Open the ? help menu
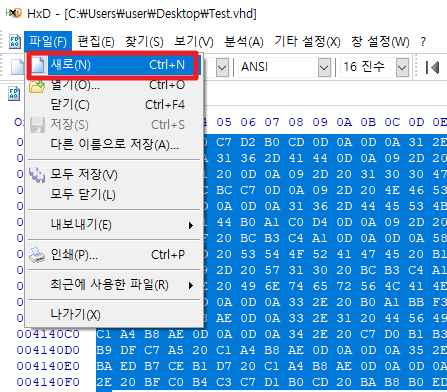This screenshot has height=392, width=447. [423, 41]
